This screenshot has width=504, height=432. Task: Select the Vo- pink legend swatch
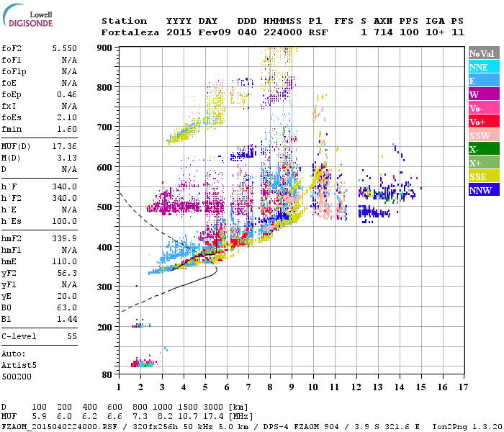click(x=484, y=108)
